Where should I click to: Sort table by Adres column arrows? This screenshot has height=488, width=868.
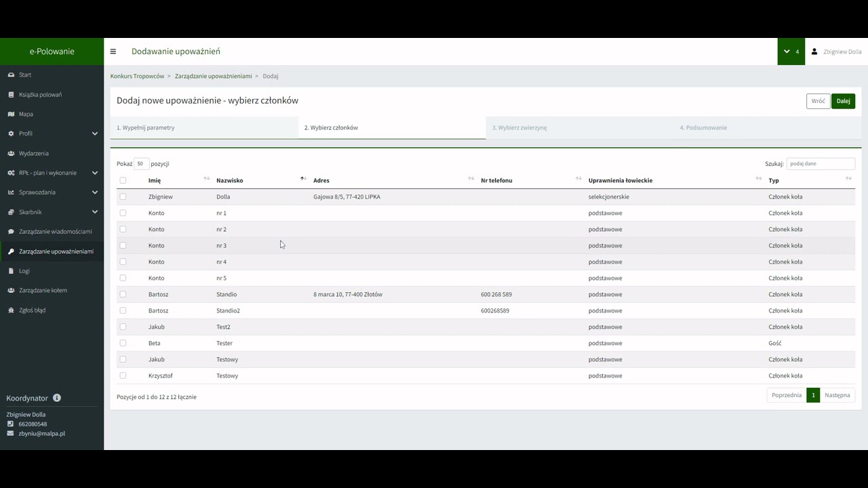click(471, 178)
